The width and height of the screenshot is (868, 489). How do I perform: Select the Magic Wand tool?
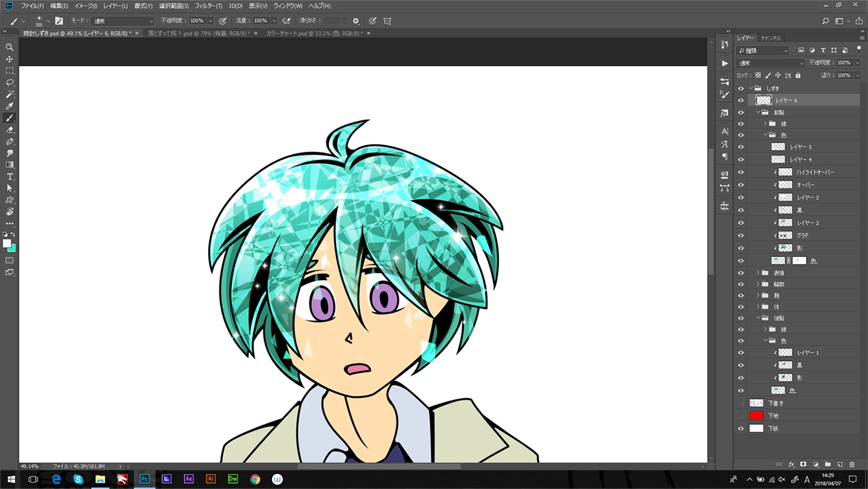tap(9, 94)
